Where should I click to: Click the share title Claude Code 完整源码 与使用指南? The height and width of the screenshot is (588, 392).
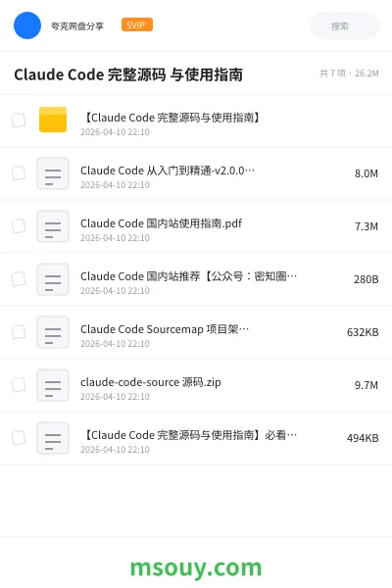[x=128, y=74]
